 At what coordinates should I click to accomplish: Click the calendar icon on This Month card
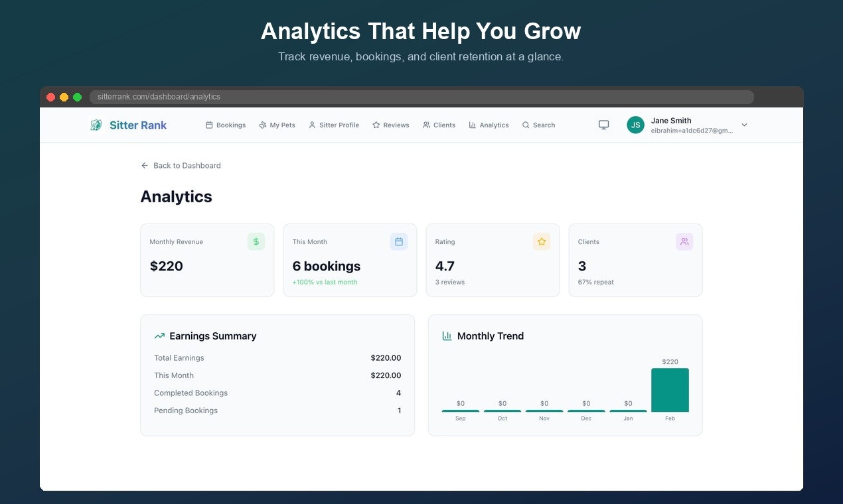click(x=399, y=241)
